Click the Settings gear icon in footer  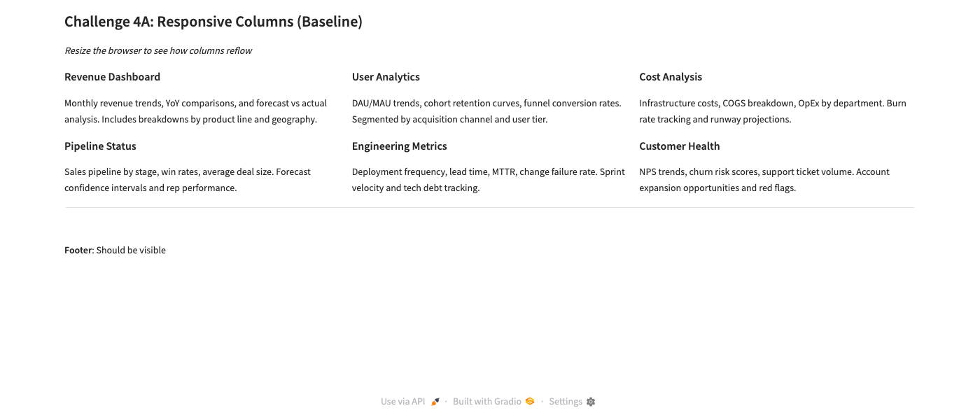pyautogui.click(x=591, y=402)
